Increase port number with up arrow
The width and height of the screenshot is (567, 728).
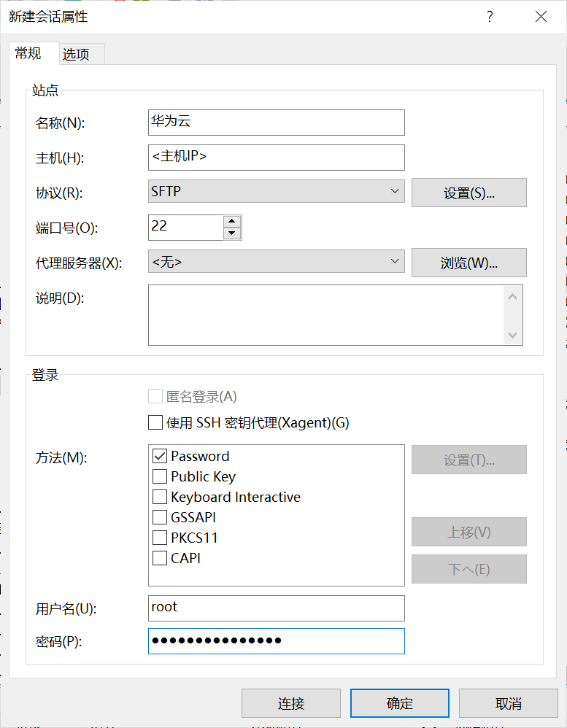(x=232, y=221)
